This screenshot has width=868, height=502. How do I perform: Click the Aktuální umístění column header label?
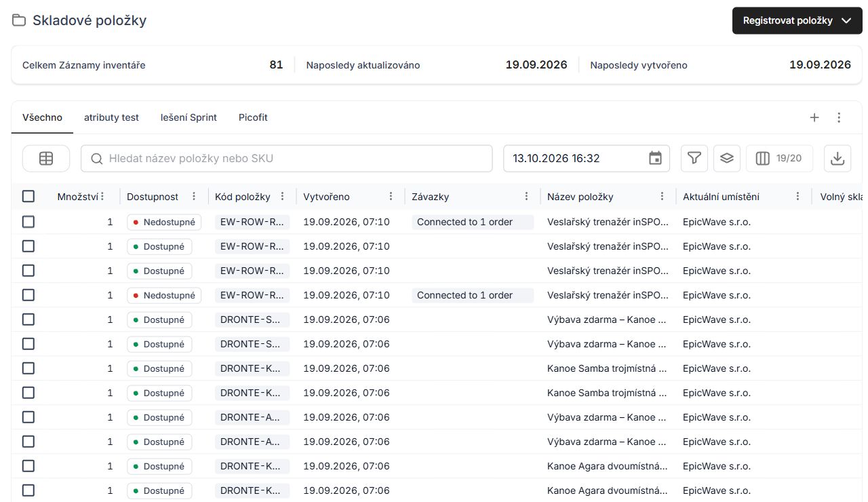pos(721,197)
